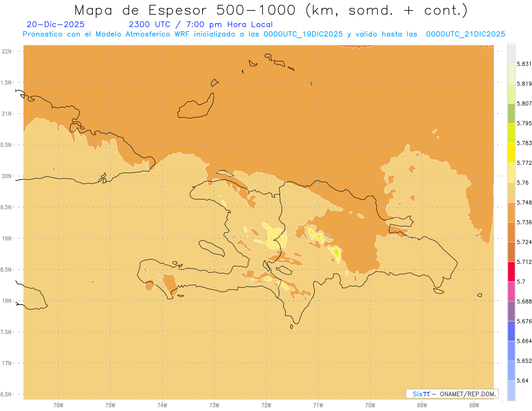The width and height of the screenshot is (532, 411).
Task: Click the '5.7' color scale value
Action: 521,282
